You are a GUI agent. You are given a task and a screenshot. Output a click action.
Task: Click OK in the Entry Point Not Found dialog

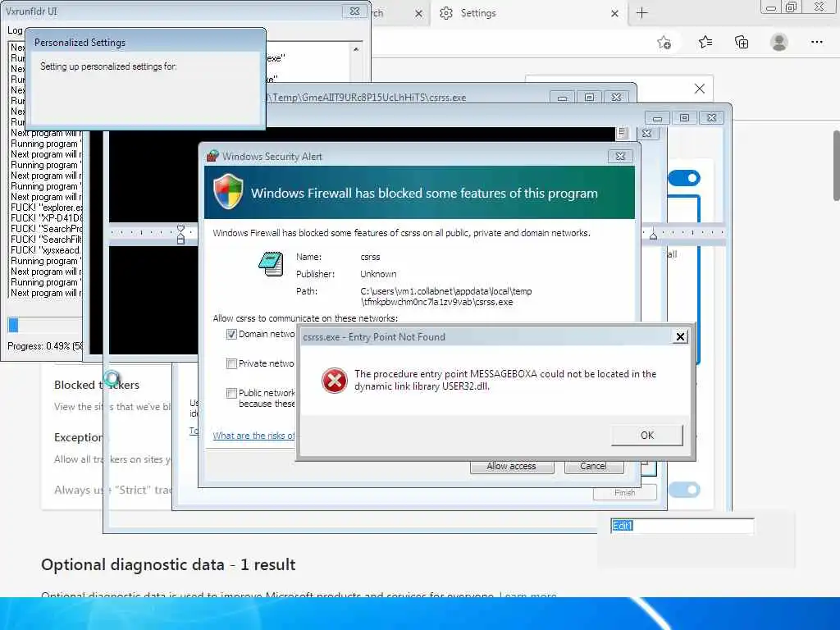(647, 435)
